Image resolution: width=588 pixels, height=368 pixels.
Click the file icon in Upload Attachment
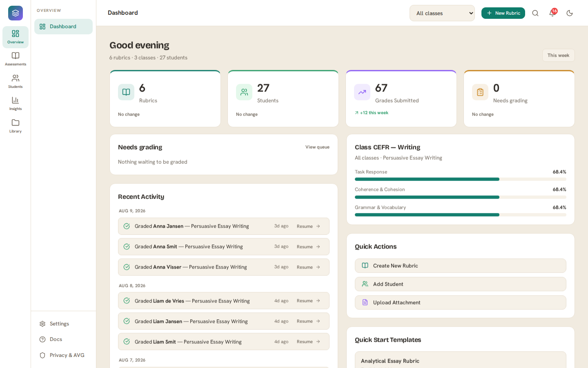[365, 303]
